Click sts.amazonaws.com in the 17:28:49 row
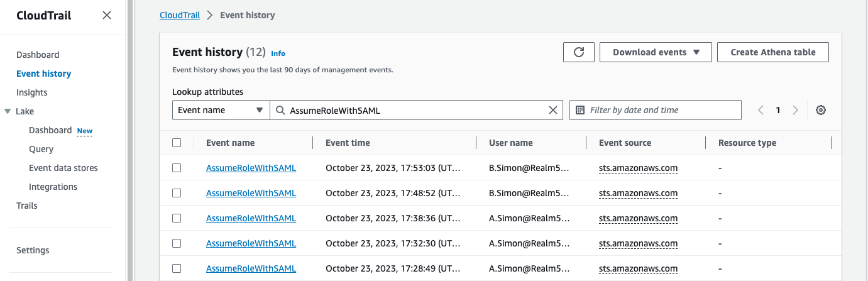This screenshot has width=868, height=281. 638,268
